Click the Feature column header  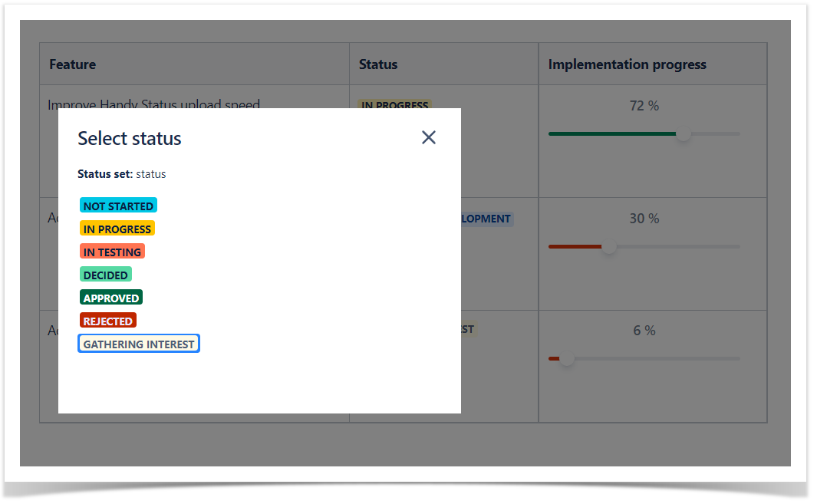click(72, 64)
